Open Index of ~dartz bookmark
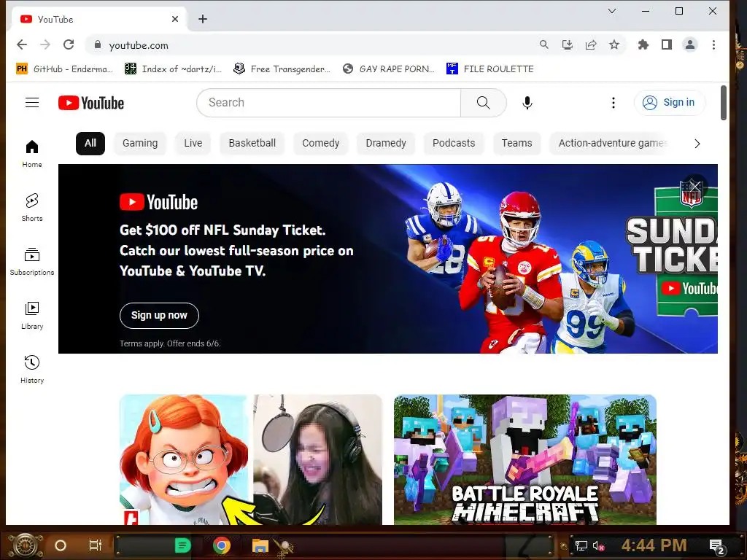Image resolution: width=747 pixels, height=560 pixels. click(174, 69)
